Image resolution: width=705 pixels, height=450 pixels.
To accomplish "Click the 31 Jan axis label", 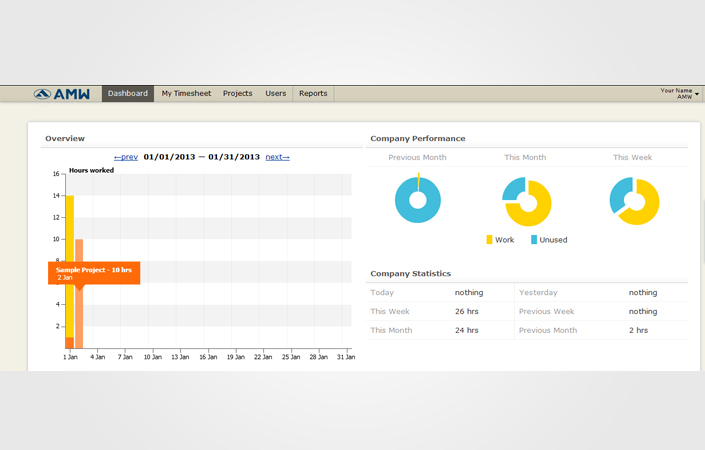I will [346, 357].
